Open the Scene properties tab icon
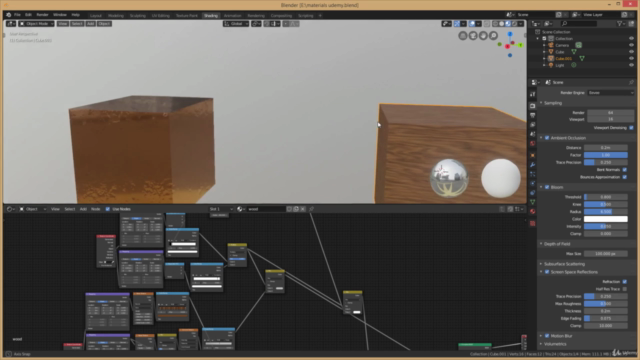640x360 pixels. click(532, 134)
